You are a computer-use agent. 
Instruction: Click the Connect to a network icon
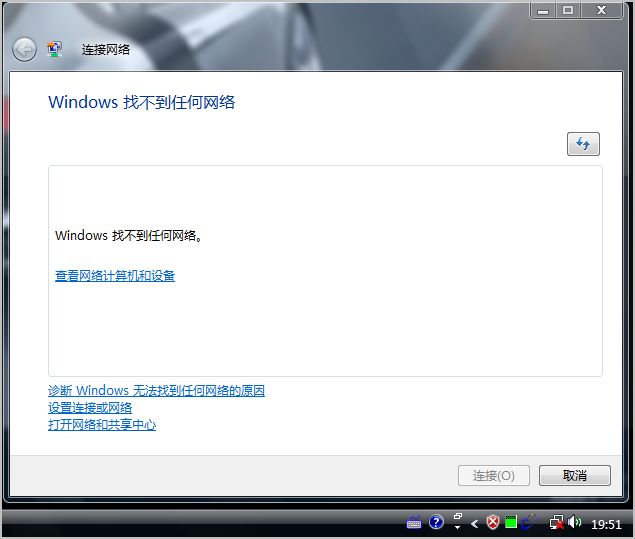tap(55, 49)
